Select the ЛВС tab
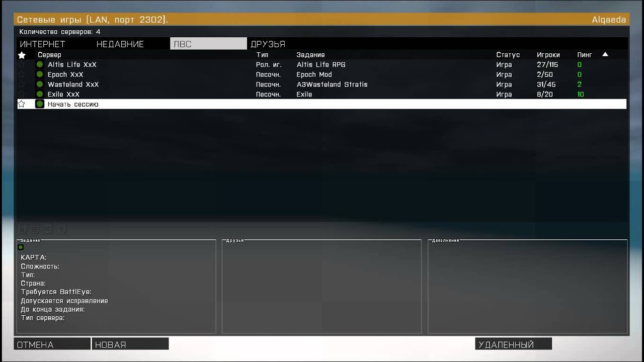 (208, 44)
